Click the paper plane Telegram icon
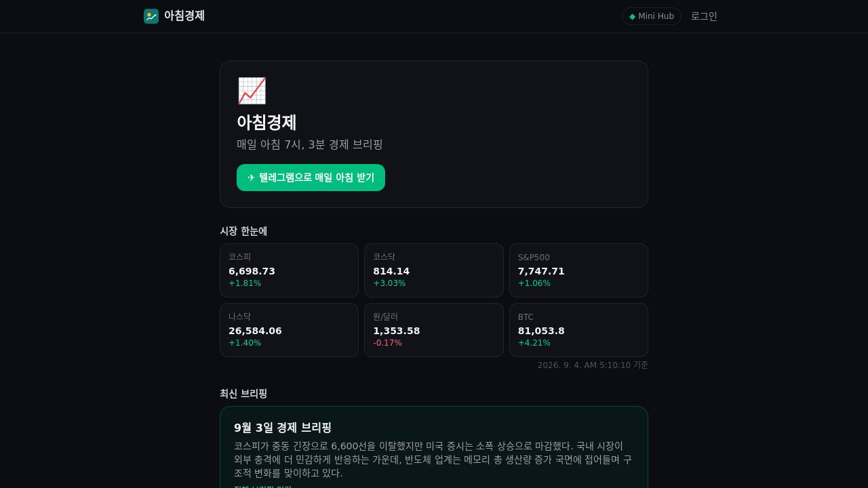Screen dimensions: 868x488 [x=252, y=178]
